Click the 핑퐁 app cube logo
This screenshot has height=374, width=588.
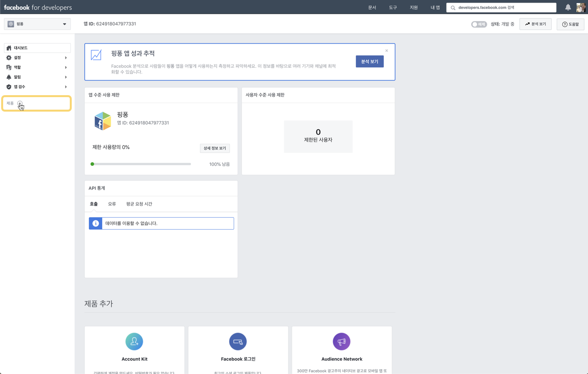102,121
